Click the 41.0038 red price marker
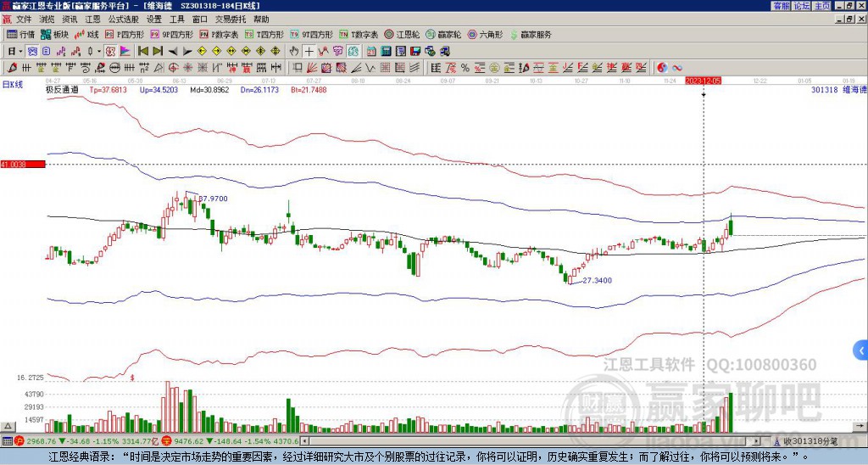 (x=22, y=165)
